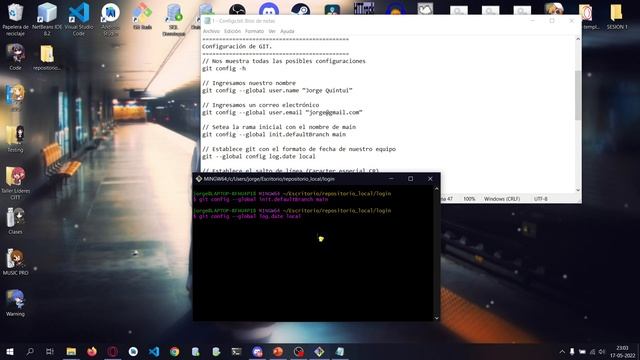Open the Formato menu in Notepad
Screen dimensions: 640x360
click(x=254, y=31)
